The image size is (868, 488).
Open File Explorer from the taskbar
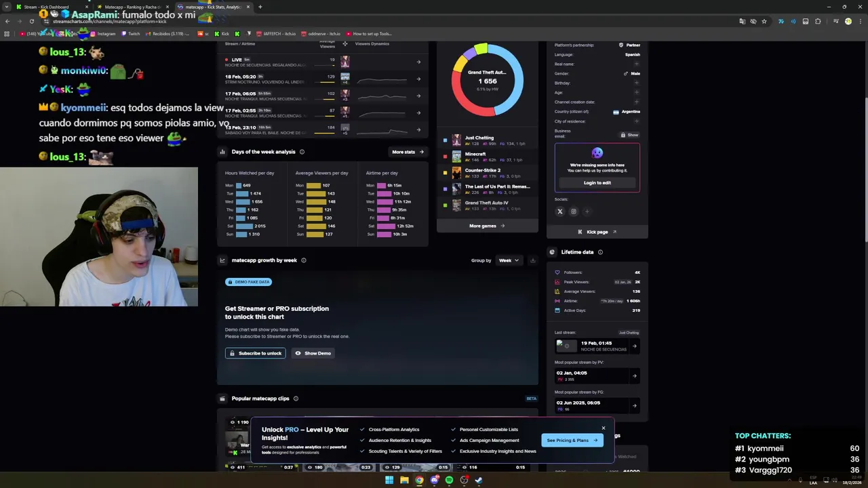pos(404,480)
